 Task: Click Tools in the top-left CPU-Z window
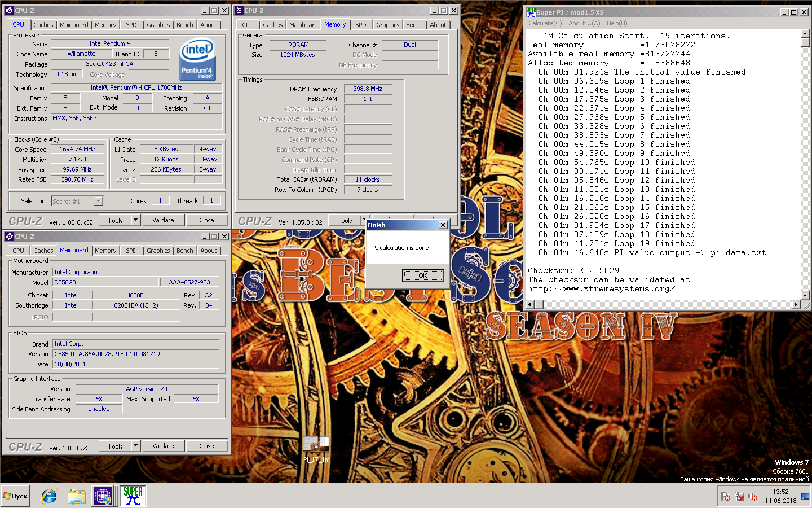[115, 220]
